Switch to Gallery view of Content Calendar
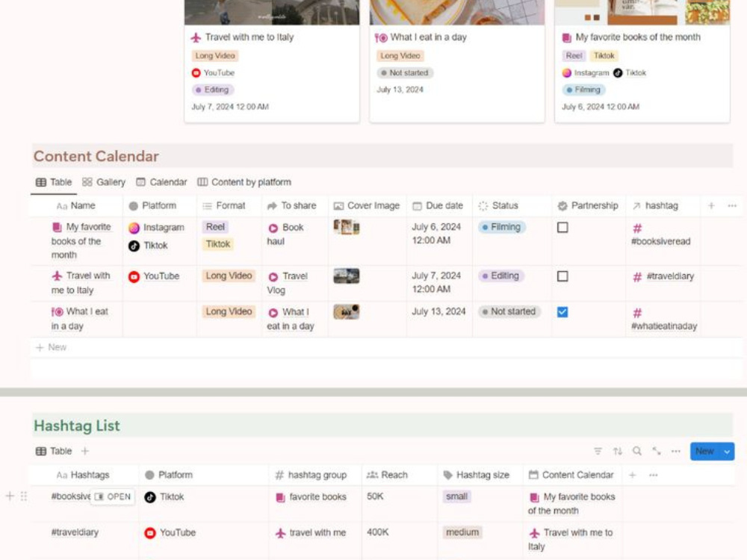Screen dimensions: 747x560 tap(104, 182)
